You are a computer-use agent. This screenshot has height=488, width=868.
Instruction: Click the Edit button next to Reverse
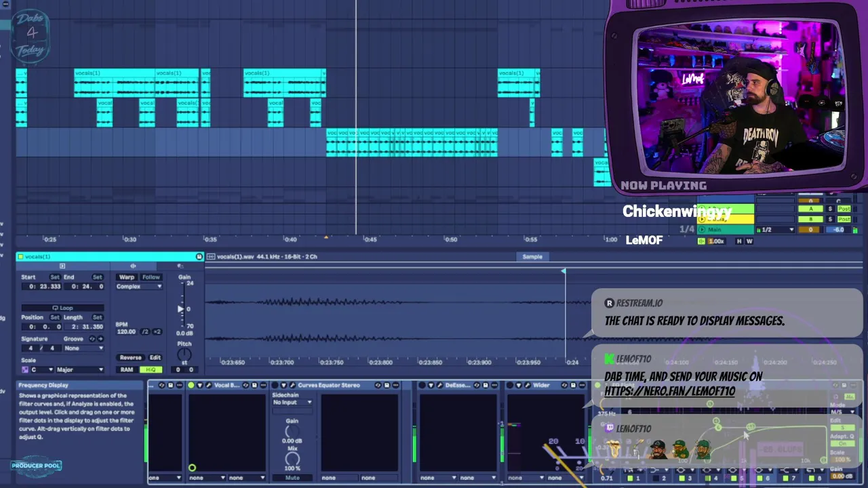[155, 358]
